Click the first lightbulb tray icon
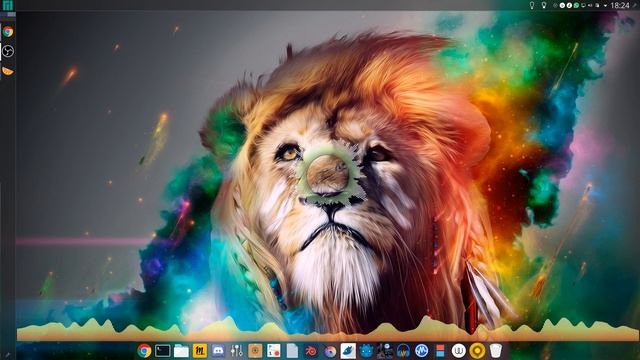Image resolution: width=640 pixels, height=360 pixels. tap(532, 5)
